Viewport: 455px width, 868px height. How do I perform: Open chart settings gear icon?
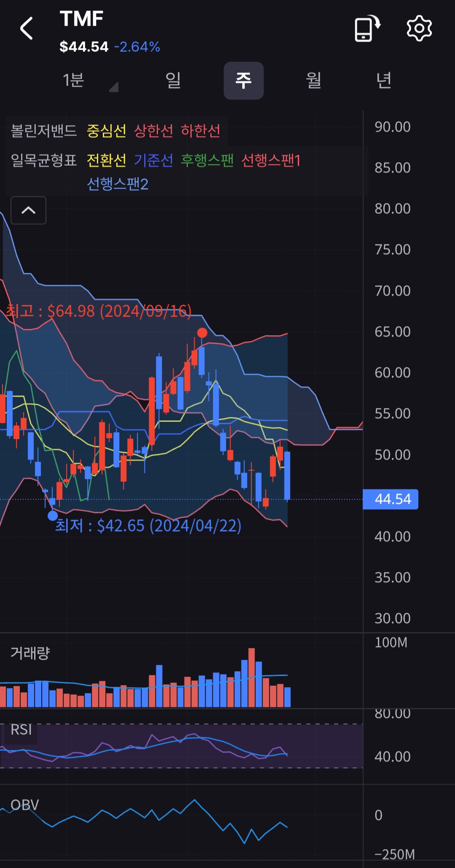419,28
